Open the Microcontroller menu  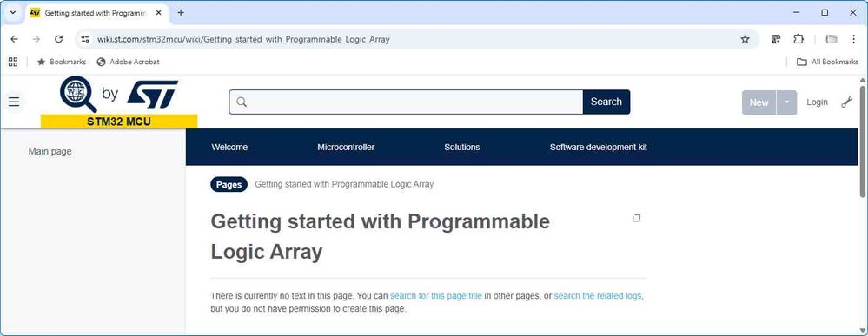coord(346,148)
